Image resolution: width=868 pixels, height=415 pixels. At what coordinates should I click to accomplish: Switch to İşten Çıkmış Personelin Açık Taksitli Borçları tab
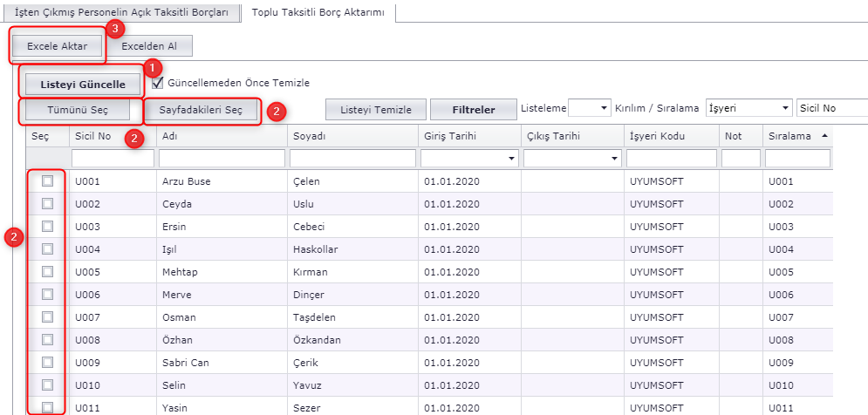coord(121,13)
